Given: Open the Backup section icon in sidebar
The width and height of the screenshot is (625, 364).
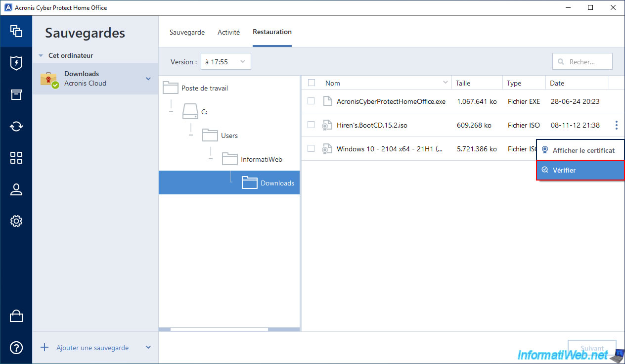Looking at the screenshot, I should point(16,31).
